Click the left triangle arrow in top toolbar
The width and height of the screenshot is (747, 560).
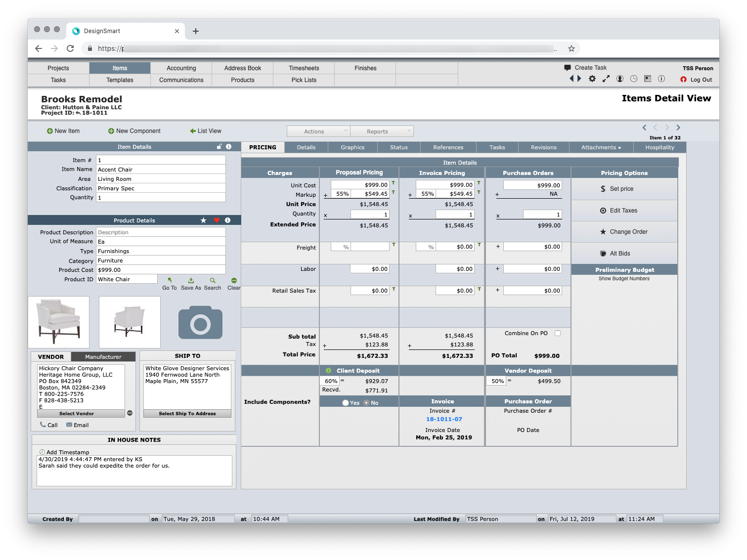572,79
